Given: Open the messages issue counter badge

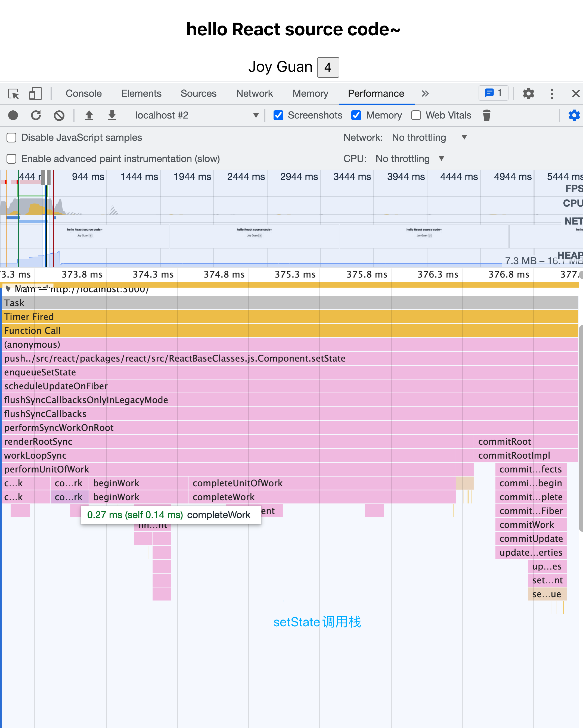Looking at the screenshot, I should [493, 93].
